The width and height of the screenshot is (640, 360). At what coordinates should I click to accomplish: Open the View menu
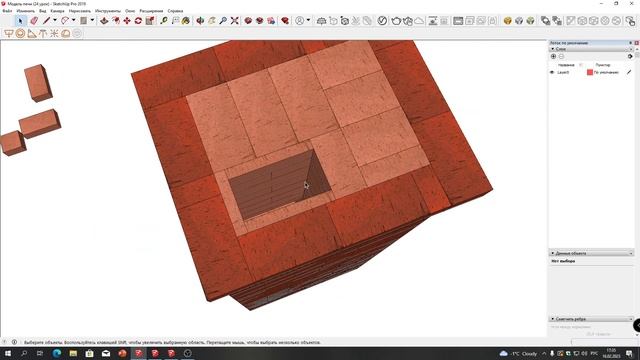click(43, 11)
